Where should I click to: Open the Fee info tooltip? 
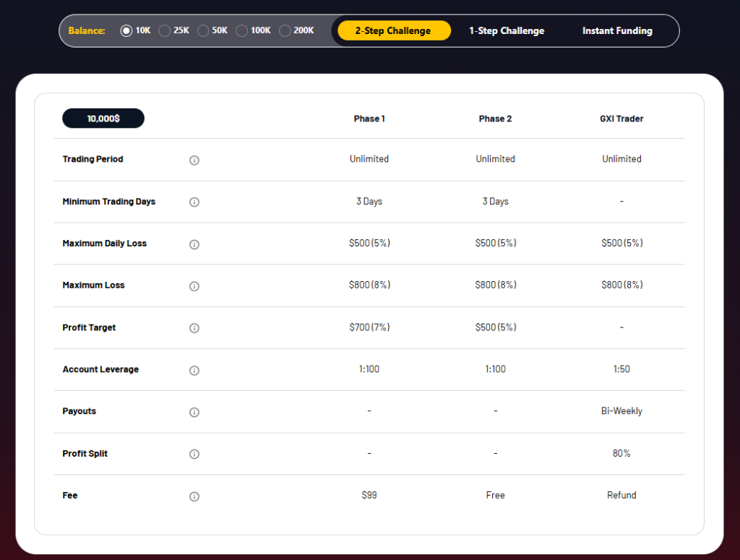coord(194,496)
